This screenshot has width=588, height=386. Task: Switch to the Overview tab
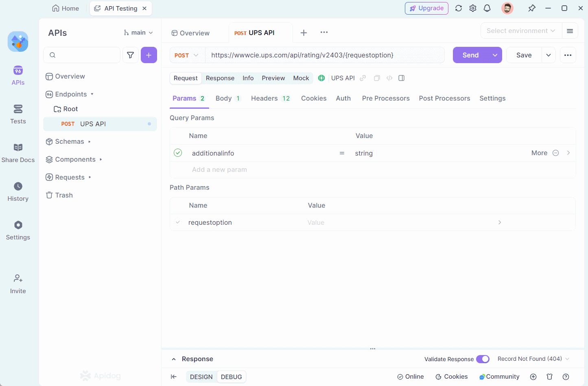[190, 33]
